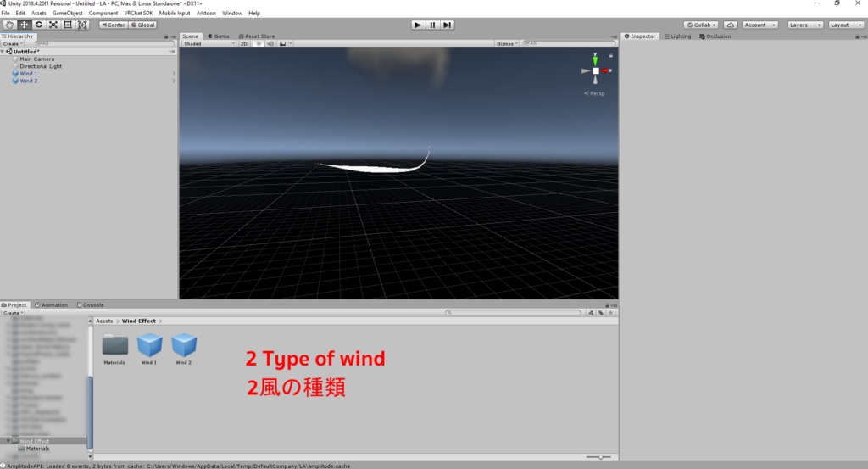Start Play mode
Image resolution: width=868 pixels, height=469 pixels.
pos(417,25)
